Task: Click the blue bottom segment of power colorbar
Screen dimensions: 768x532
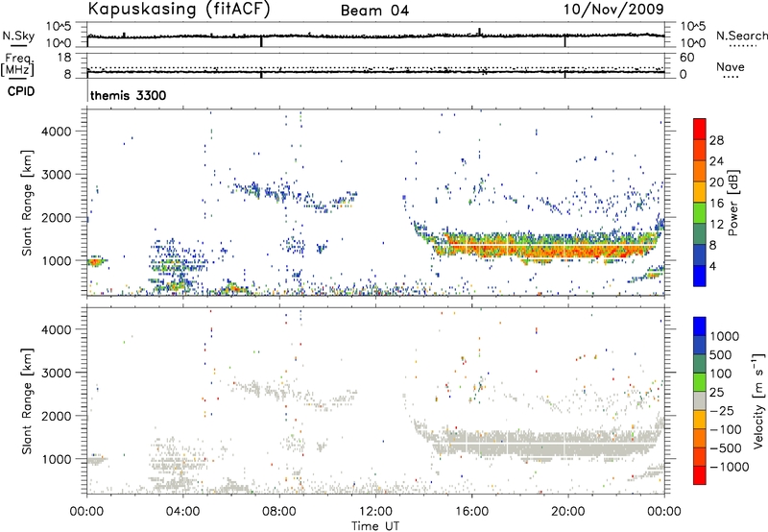Action: coord(700,276)
